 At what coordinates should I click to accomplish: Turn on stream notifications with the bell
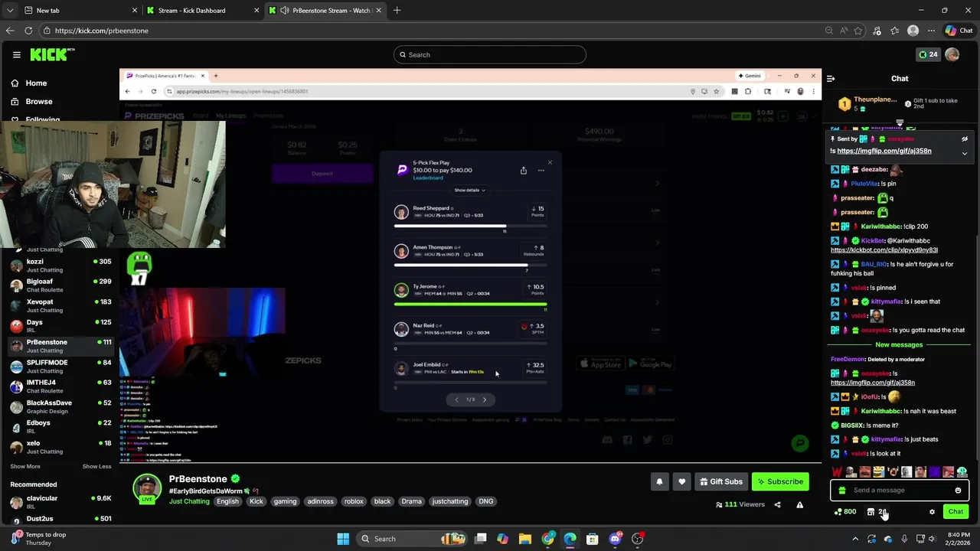coord(659,481)
